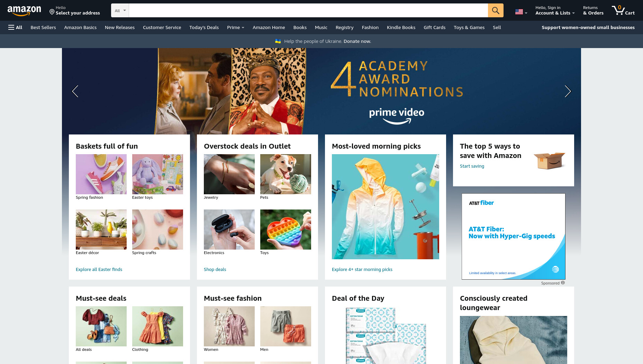Select Gift Cards in the navigation bar
This screenshot has width=643, height=364.
434,27
